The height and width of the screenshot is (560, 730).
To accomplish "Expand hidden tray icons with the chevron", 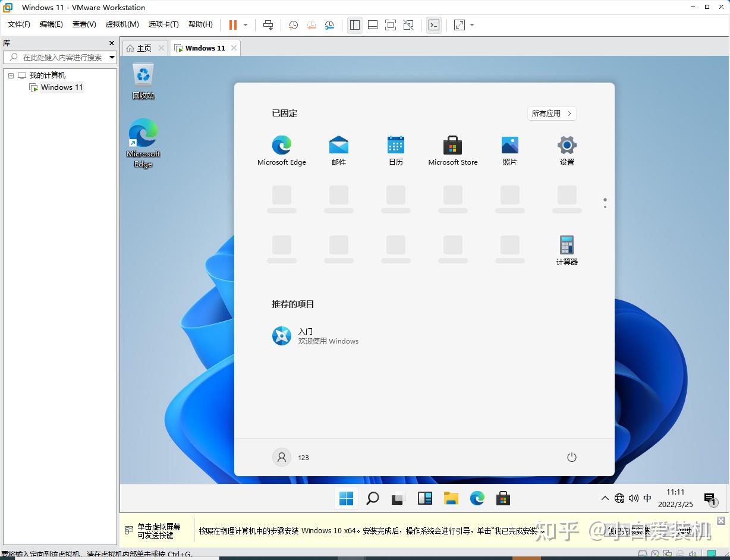I will pyautogui.click(x=605, y=498).
